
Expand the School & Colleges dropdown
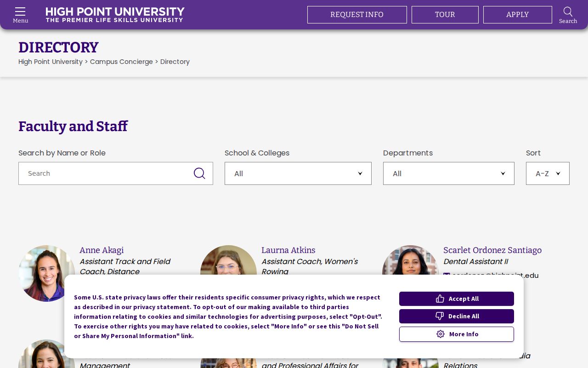click(298, 173)
